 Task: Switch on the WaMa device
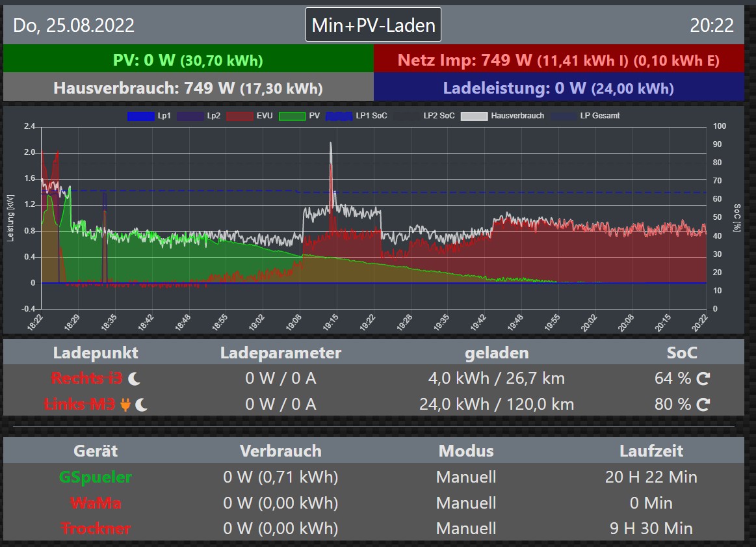point(95,503)
